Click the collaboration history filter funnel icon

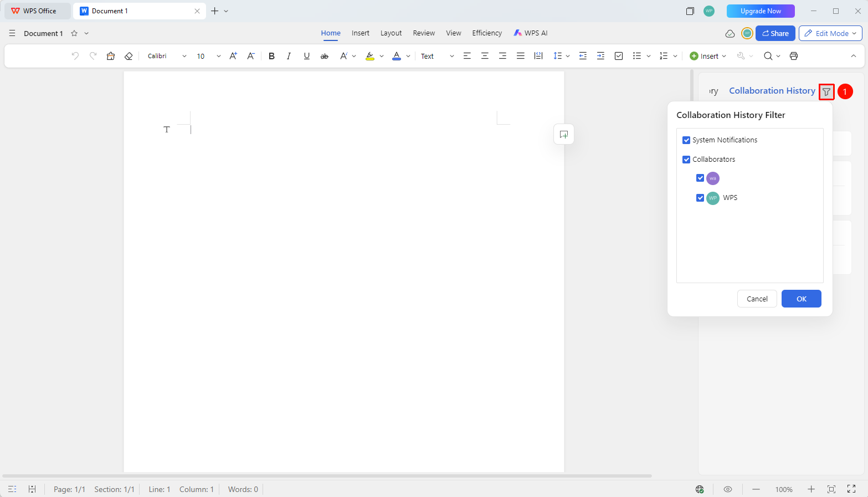826,92
